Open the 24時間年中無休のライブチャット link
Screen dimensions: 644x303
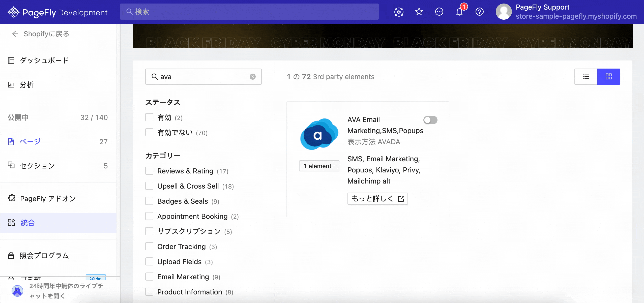(x=66, y=291)
